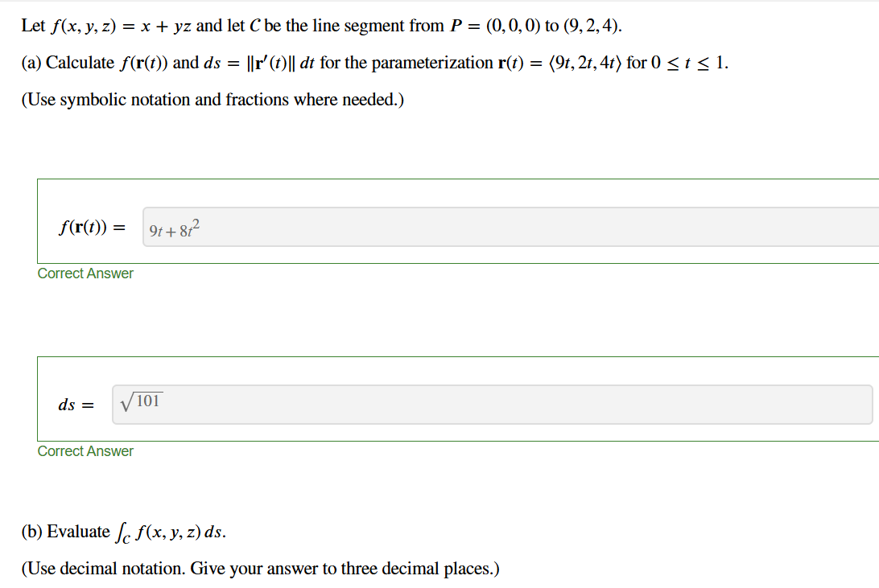Select the expression 9t + 8t² in the answer box
This screenshot has width=879, height=588.
click(x=173, y=228)
